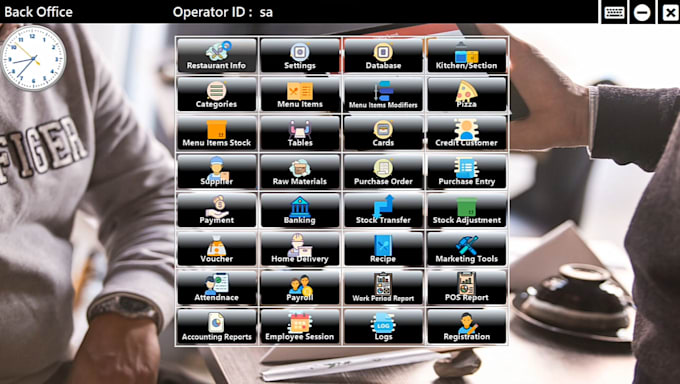680x384 pixels.
Task: Close the Back Office window
Action: pyautogui.click(x=670, y=12)
